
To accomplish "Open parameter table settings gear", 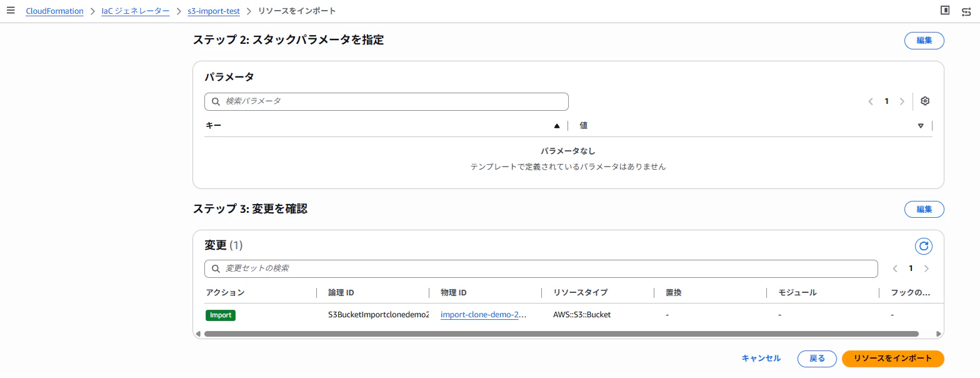I will pyautogui.click(x=925, y=101).
